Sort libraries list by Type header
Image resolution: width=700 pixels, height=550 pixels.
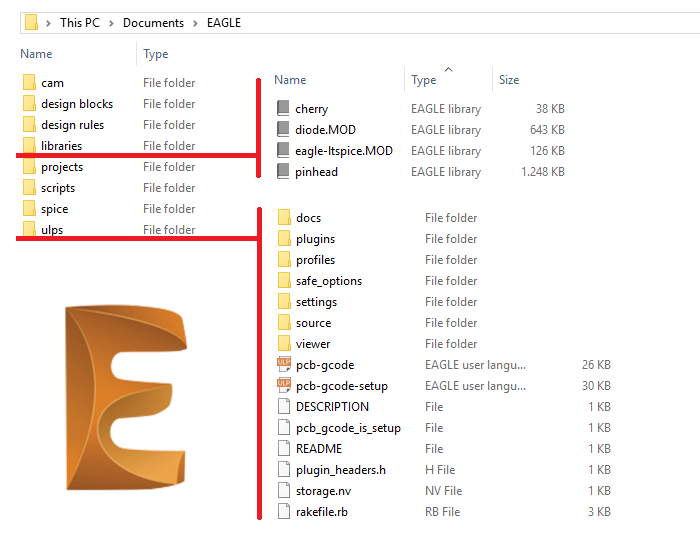pyautogui.click(x=424, y=80)
